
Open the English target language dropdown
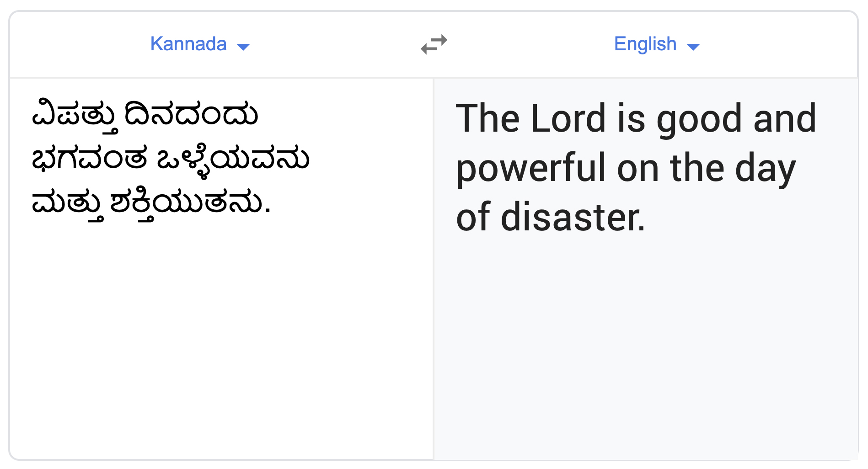point(645,44)
